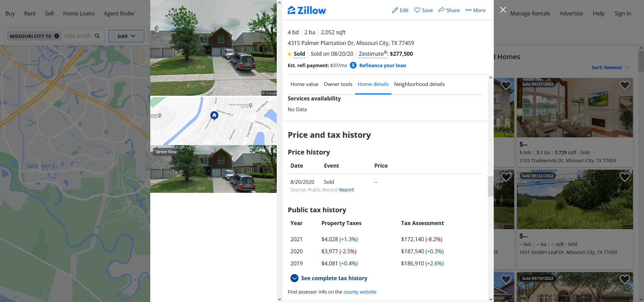
Task: Open the Street View thumbnail
Action: pos(213,169)
